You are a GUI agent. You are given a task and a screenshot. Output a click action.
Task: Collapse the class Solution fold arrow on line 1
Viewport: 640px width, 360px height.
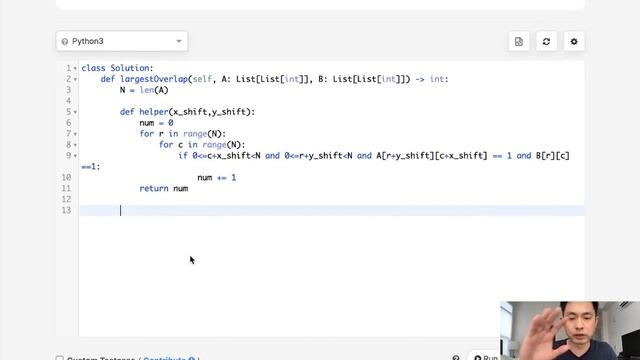(x=75, y=69)
